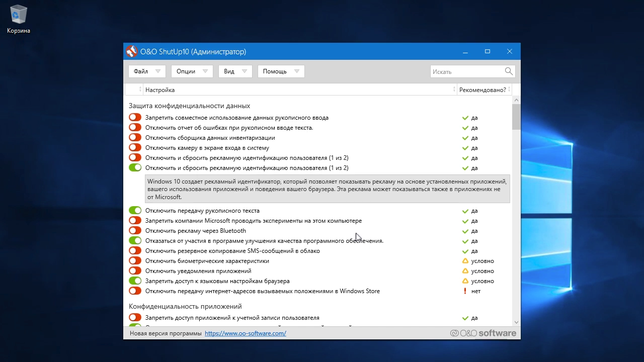Click green checkmark for 'Отключить отчет об ошибках' row
This screenshot has height=362, width=644.
(465, 128)
